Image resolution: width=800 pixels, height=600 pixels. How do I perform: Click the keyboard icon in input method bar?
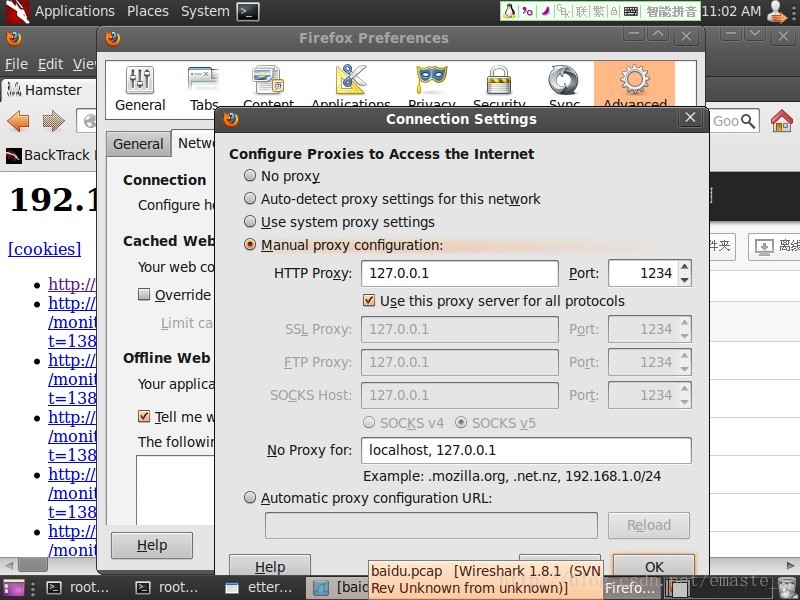tap(631, 11)
